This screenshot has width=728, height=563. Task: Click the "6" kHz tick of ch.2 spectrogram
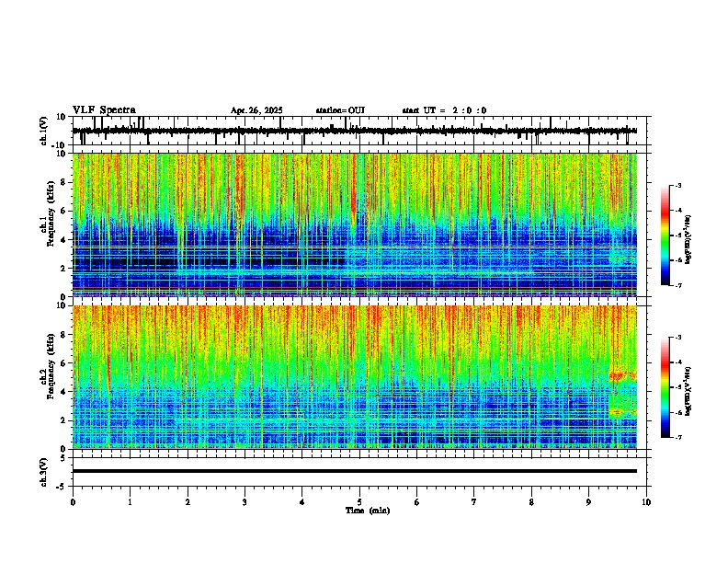pyautogui.click(x=63, y=363)
